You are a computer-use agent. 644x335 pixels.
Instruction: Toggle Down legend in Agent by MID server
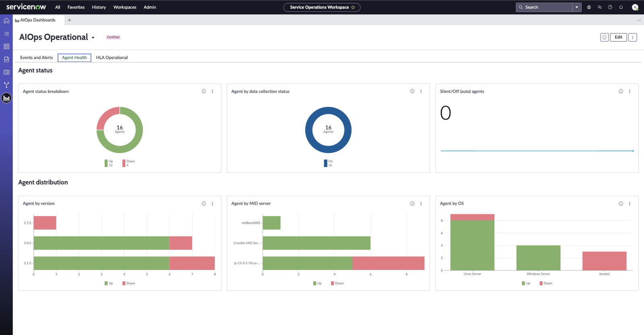[x=337, y=283]
